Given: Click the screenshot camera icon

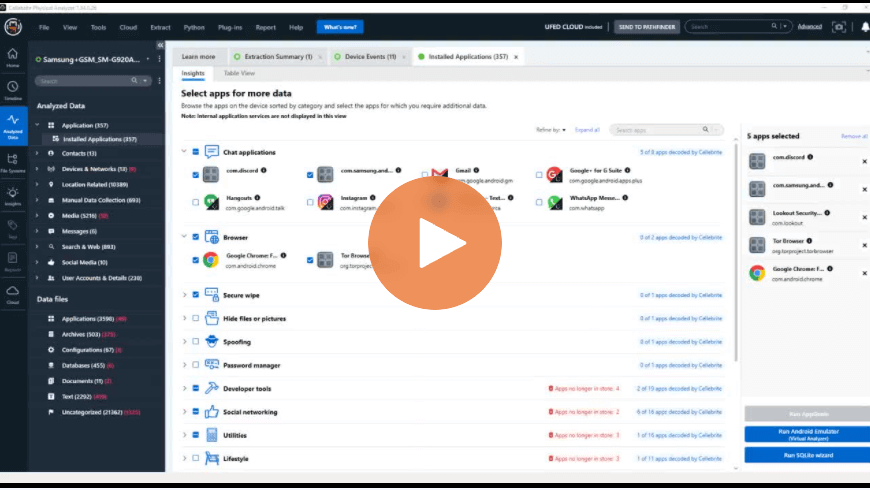Looking at the screenshot, I should click(x=838, y=27).
